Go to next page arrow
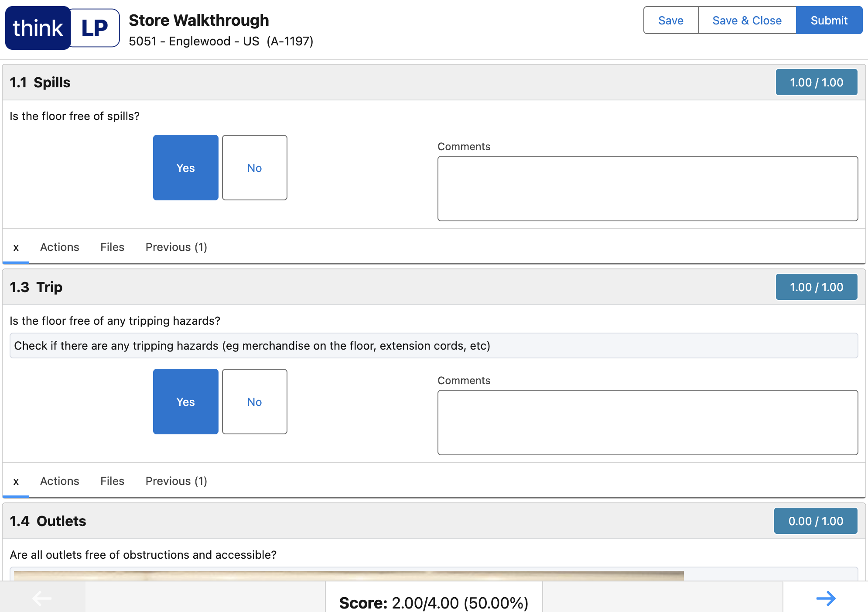The width and height of the screenshot is (868, 612). pos(825,598)
